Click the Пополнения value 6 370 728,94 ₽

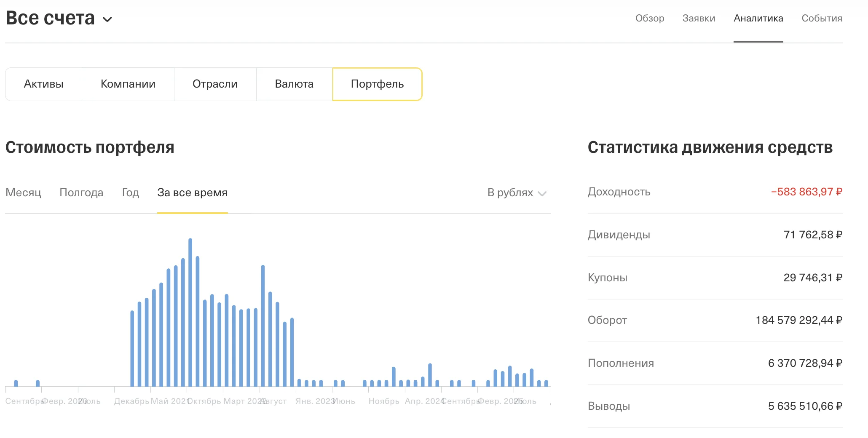click(x=805, y=363)
